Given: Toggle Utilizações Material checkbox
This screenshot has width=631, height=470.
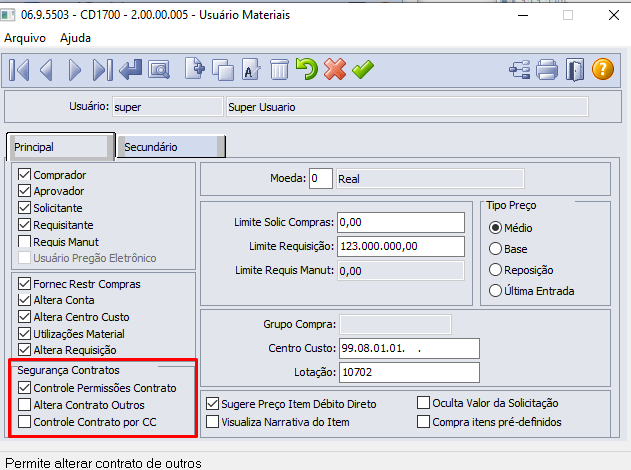Looking at the screenshot, I should 25,334.
